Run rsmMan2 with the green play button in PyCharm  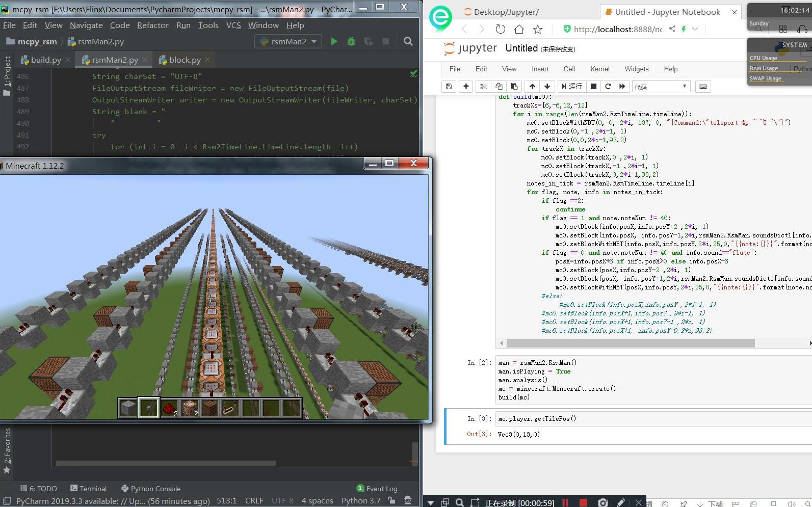tap(334, 41)
